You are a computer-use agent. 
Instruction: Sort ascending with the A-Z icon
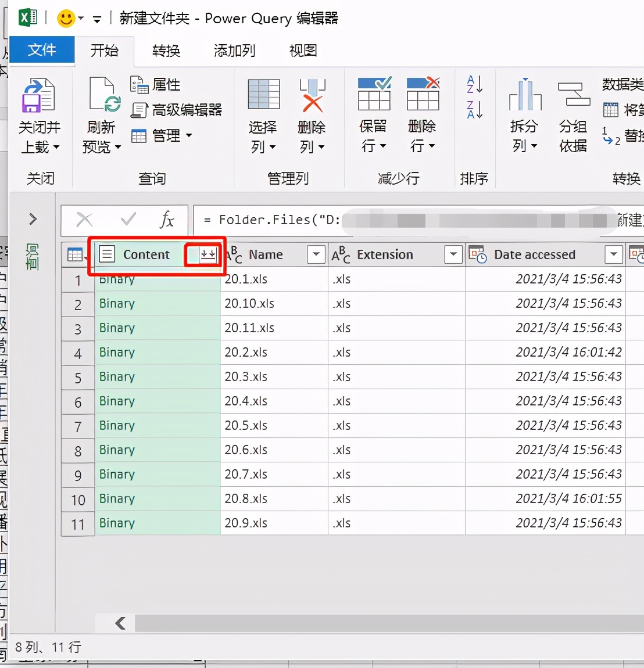[474, 84]
